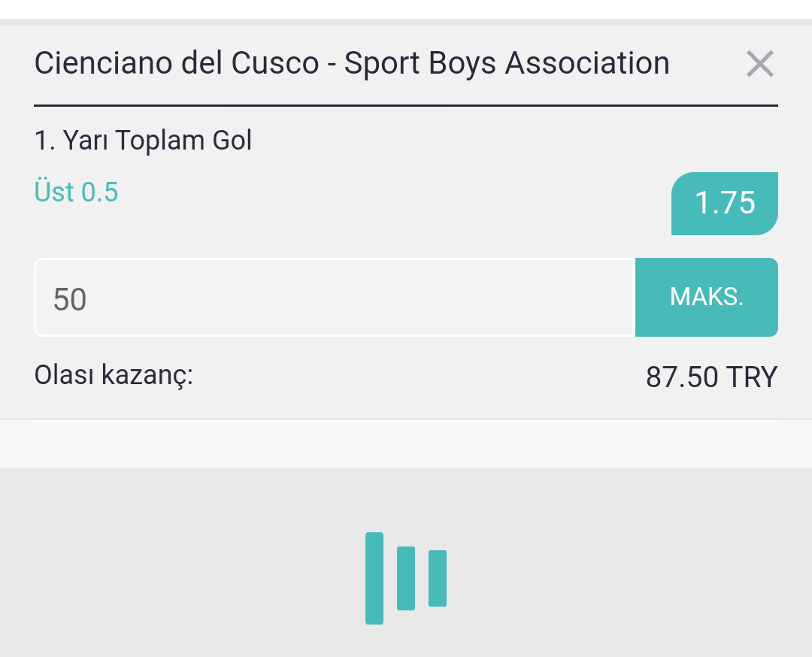This screenshot has width=812, height=657.
Task: Click the 1. Yarı Toplam Gol market label
Action: click(x=144, y=141)
